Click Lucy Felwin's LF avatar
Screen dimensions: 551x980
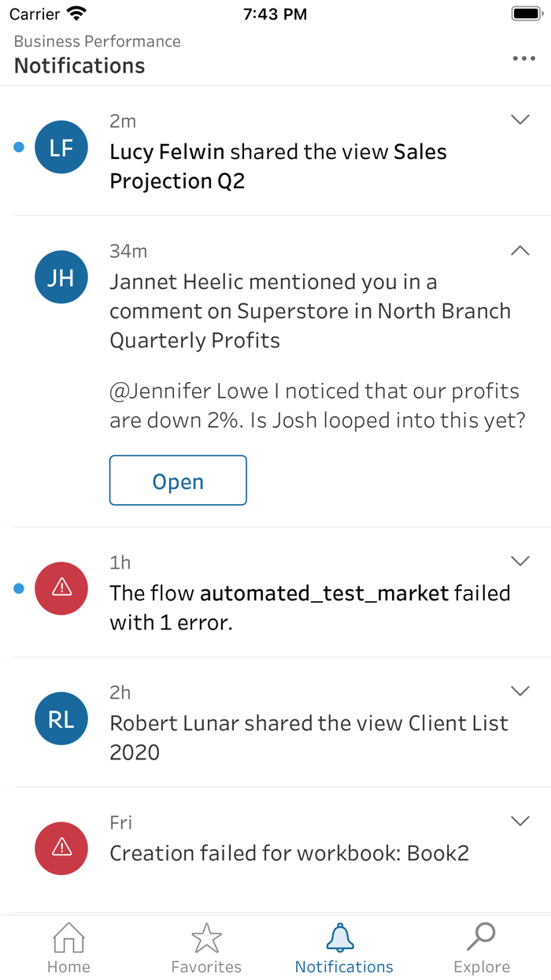pos(61,147)
